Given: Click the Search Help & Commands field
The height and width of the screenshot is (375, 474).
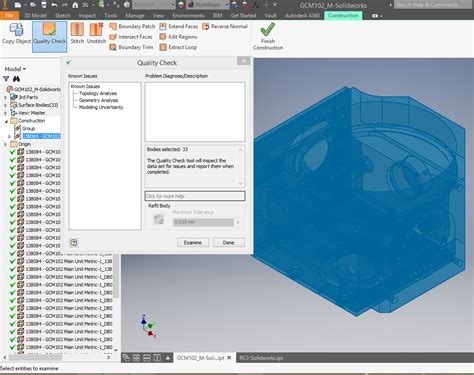Looking at the screenshot, I should click(x=432, y=5).
